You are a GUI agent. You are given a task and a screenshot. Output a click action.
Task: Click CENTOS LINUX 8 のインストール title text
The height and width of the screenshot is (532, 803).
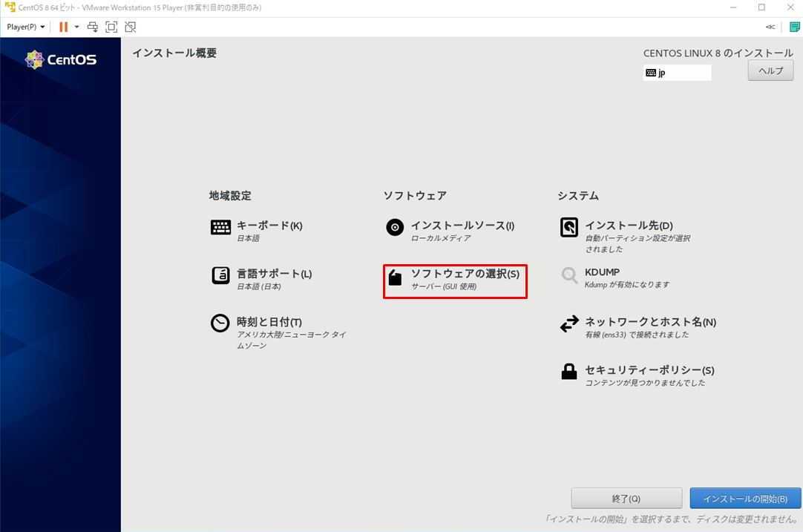tap(718, 53)
